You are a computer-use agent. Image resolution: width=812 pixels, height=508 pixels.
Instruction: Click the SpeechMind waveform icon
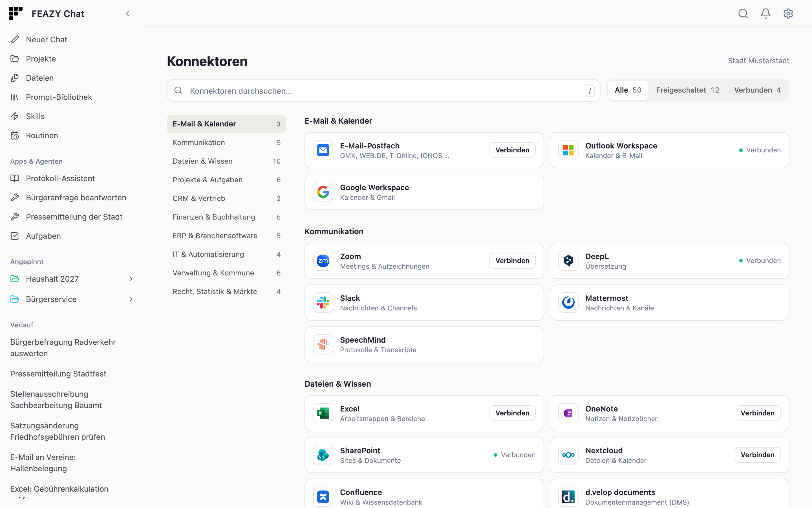[323, 344]
